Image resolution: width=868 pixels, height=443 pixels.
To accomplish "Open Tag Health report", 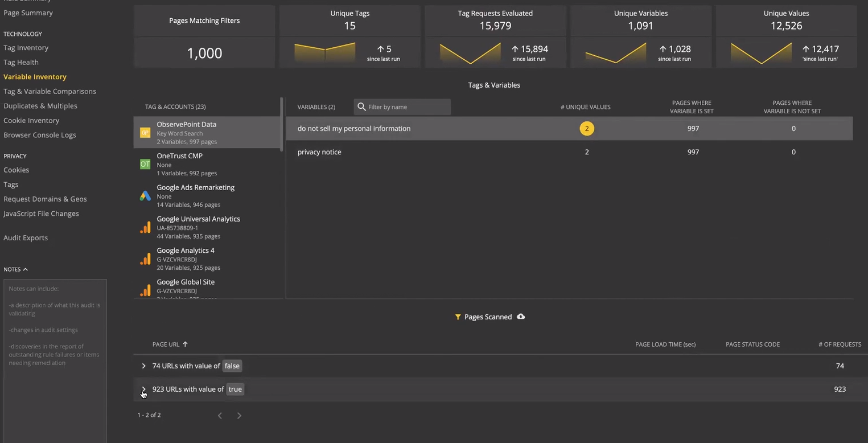I will [x=21, y=62].
